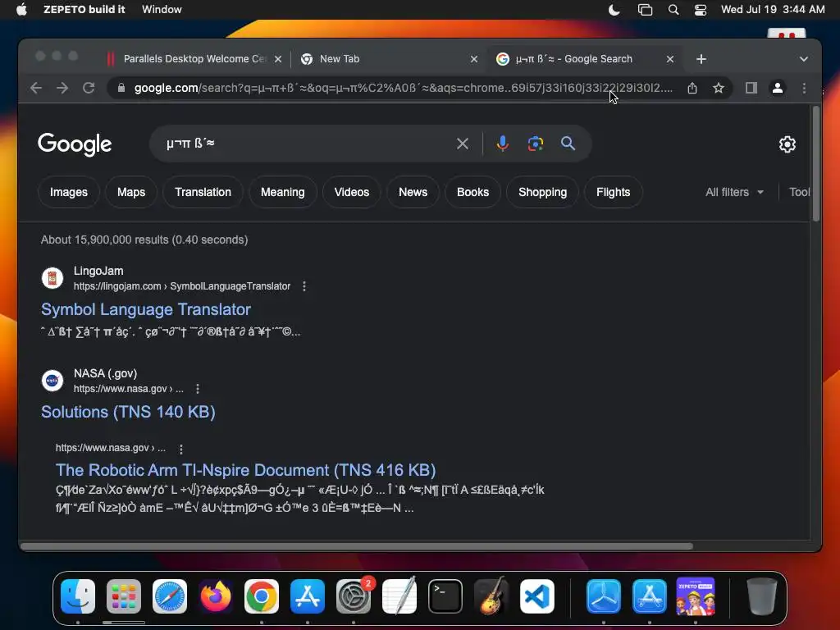Toggle Do Not Disturb moon icon
Image resolution: width=840 pixels, height=630 pixels.
pyautogui.click(x=614, y=10)
